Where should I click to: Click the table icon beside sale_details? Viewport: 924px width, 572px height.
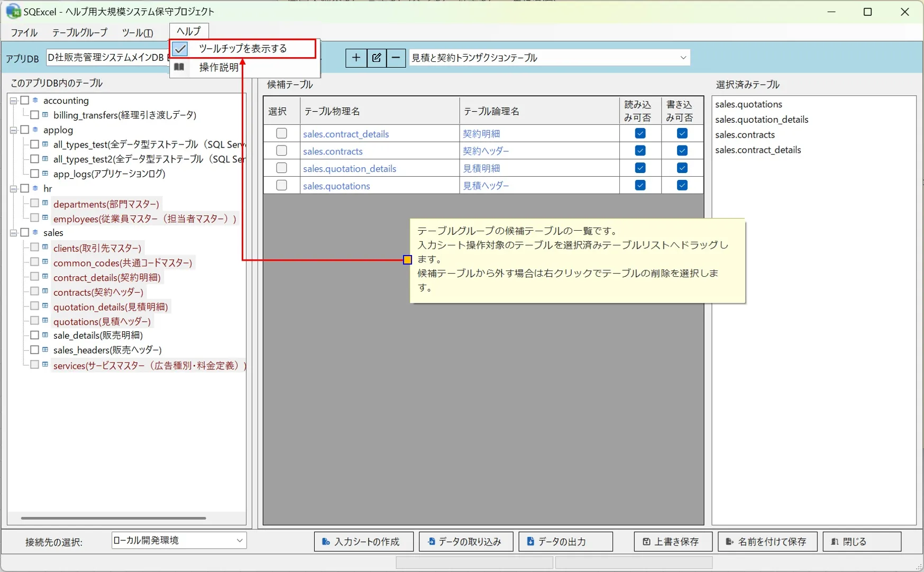coord(45,335)
